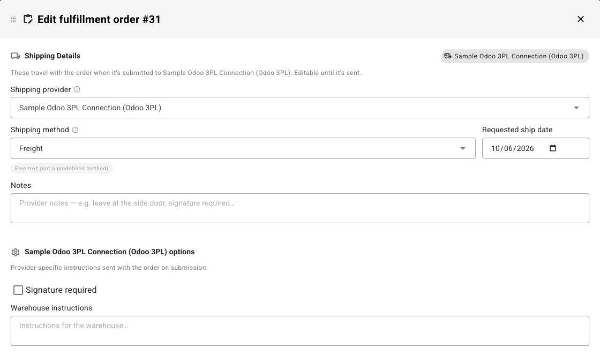This screenshot has height=364, width=600.
Task: Click the Provider-specific instructions description text
Action: coord(109,268)
